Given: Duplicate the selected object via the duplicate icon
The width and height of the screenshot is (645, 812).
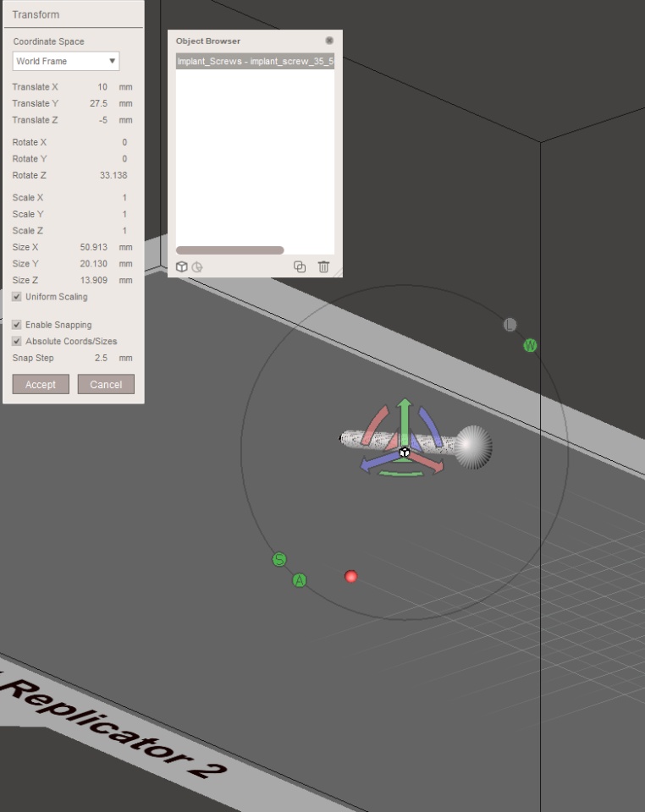Looking at the screenshot, I should click(x=300, y=266).
